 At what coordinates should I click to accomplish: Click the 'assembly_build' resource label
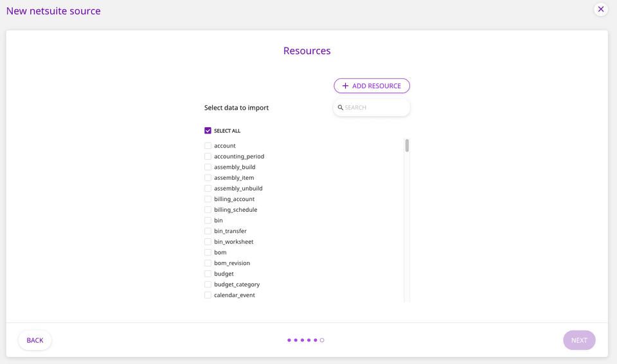tap(235, 167)
